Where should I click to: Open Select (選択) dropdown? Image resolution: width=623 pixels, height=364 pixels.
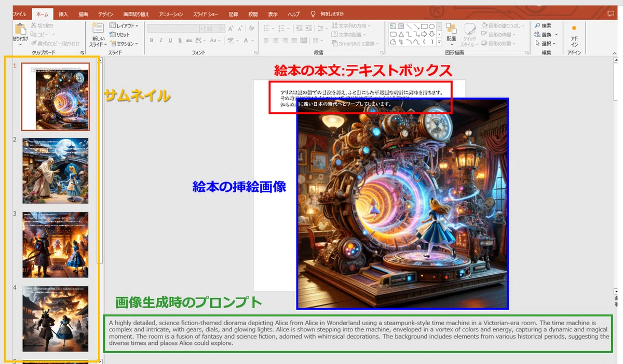[x=545, y=44]
